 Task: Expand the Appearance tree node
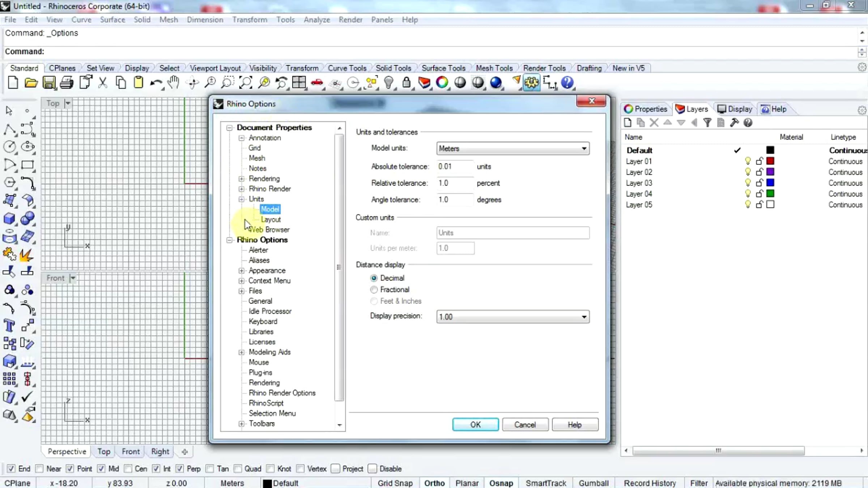(242, 270)
